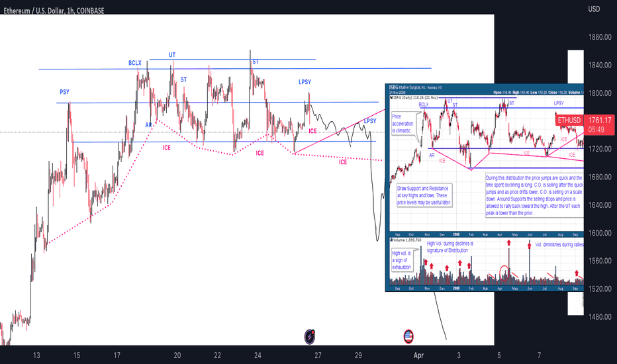Select the PSY annotation on the main chart
The height and width of the screenshot is (364, 617).
click(64, 92)
